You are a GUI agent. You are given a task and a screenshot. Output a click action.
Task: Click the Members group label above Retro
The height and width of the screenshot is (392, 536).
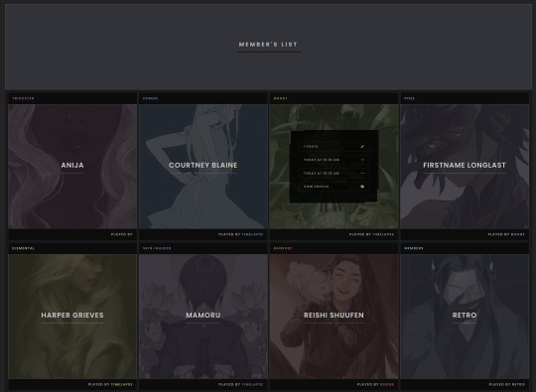(x=414, y=248)
